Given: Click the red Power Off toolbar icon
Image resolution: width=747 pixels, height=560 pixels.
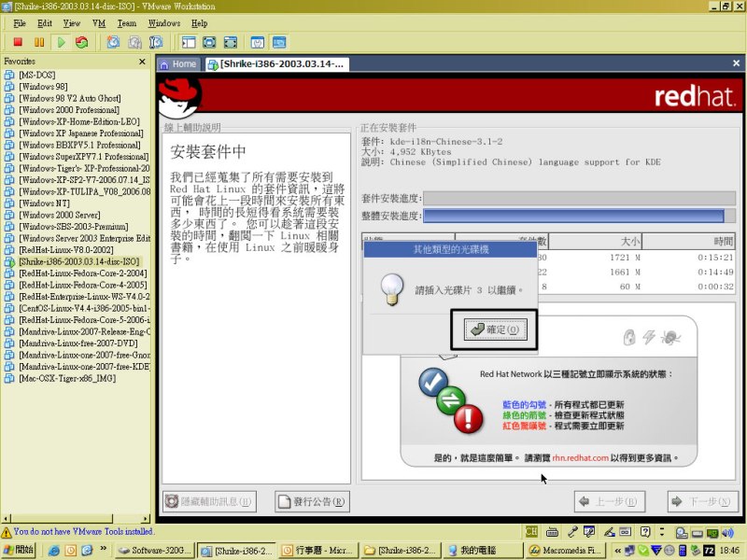Looking at the screenshot, I should 18,42.
